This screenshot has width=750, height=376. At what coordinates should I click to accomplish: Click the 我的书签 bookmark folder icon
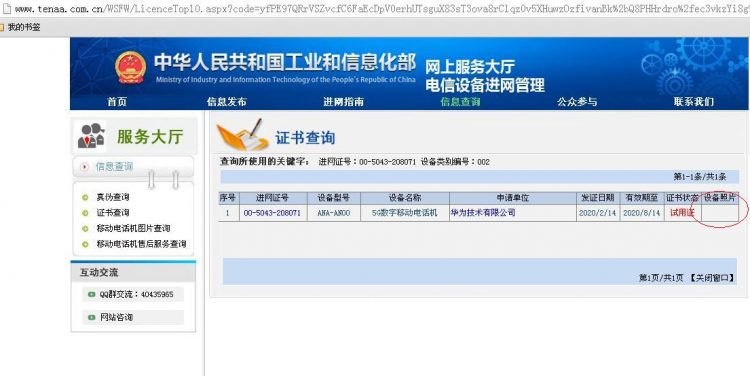click(x=2, y=27)
